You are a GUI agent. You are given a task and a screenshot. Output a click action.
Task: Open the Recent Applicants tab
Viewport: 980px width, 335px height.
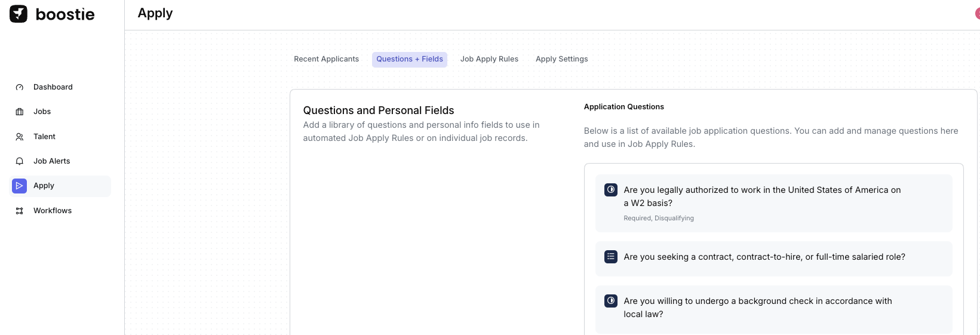tap(326, 59)
